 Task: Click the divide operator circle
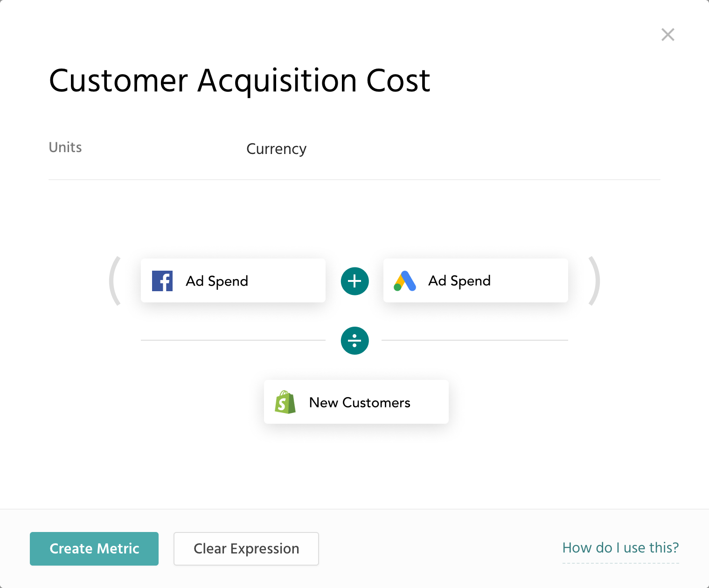click(x=355, y=341)
